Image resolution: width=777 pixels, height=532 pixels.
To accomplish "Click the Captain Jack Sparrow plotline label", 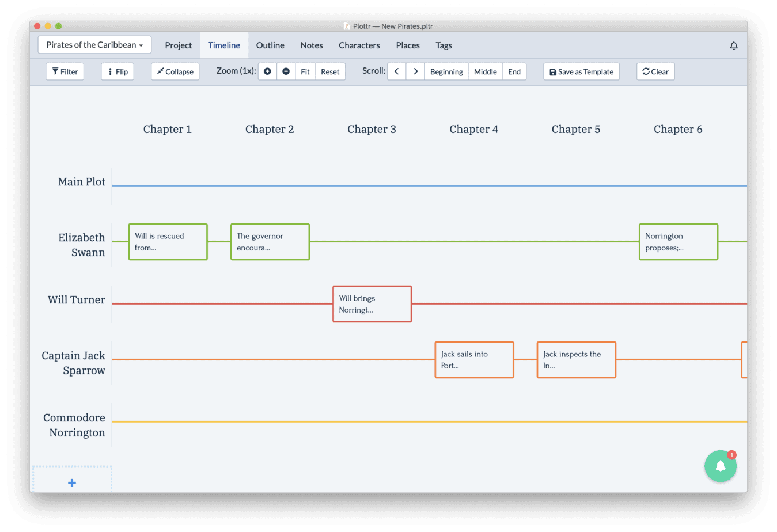I will (x=74, y=363).
